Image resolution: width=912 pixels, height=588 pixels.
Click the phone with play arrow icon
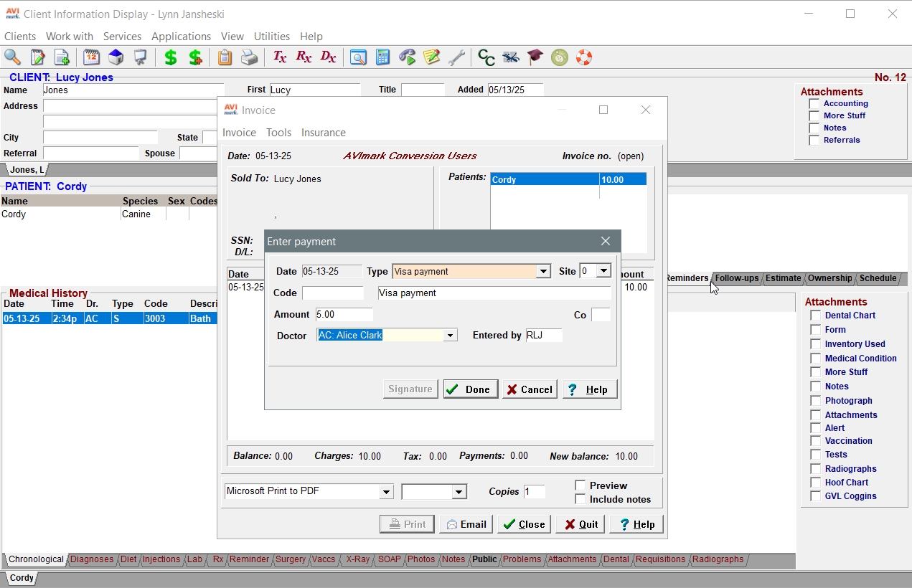click(x=408, y=57)
